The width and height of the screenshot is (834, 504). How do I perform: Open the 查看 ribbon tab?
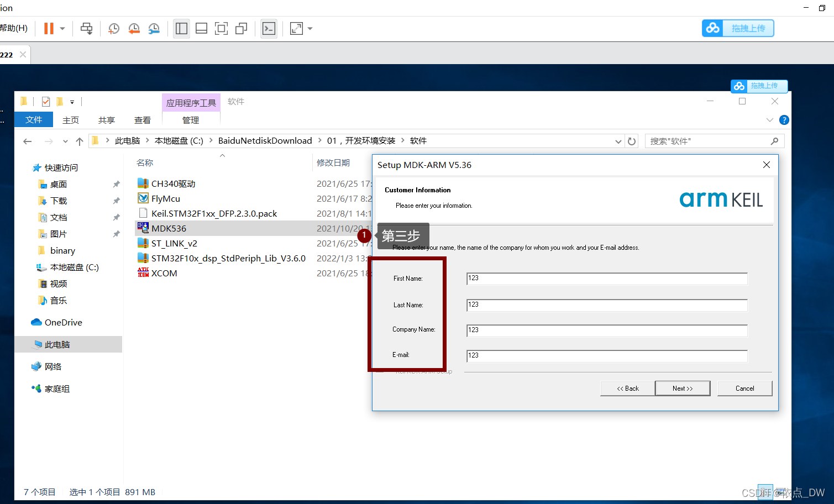point(143,120)
